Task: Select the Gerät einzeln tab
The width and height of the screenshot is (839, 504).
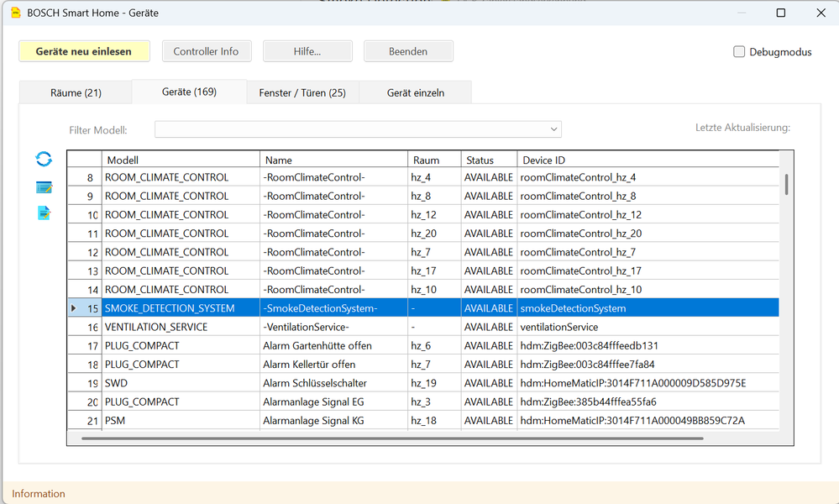Action: tap(415, 92)
